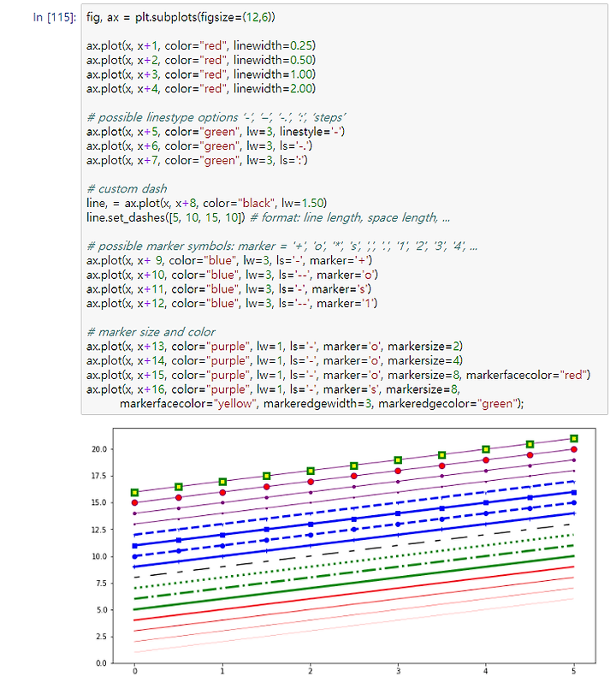Click the blue circle marker on dashed line at x=0
The width and height of the screenshot is (616, 682).
[x=135, y=557]
